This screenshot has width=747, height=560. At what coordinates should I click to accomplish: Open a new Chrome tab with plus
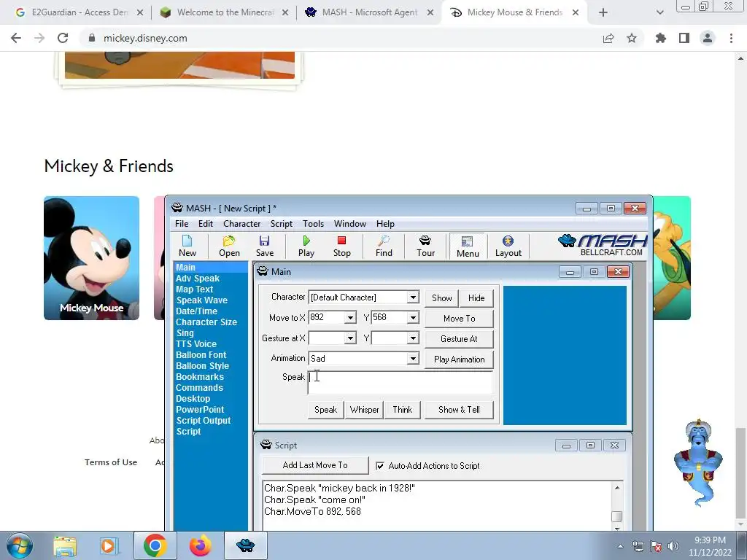click(x=603, y=13)
